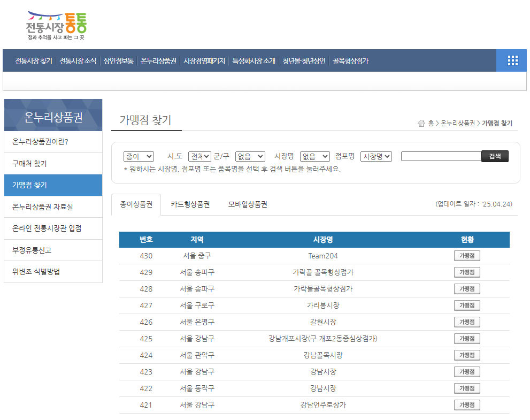
Task: Click market name Team204
Action: 323,256
